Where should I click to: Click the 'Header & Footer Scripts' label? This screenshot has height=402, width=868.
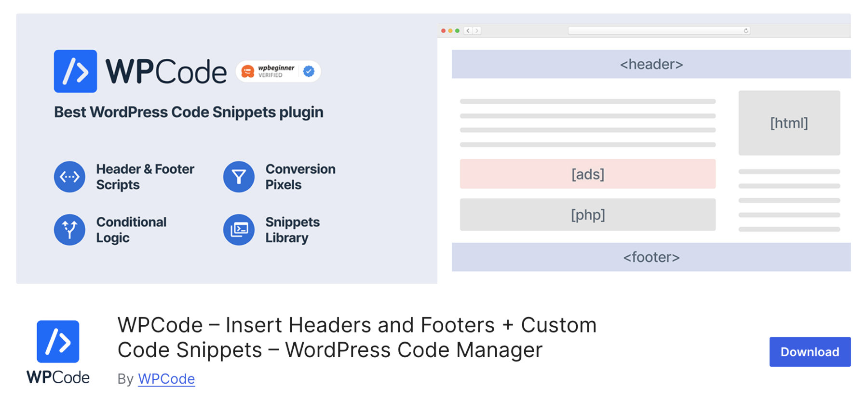[x=145, y=177]
